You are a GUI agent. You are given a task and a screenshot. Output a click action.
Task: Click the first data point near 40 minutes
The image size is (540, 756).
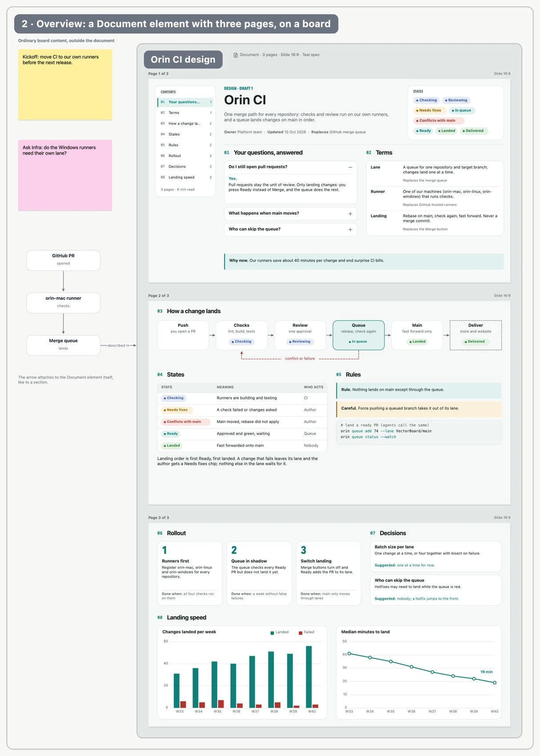click(349, 654)
